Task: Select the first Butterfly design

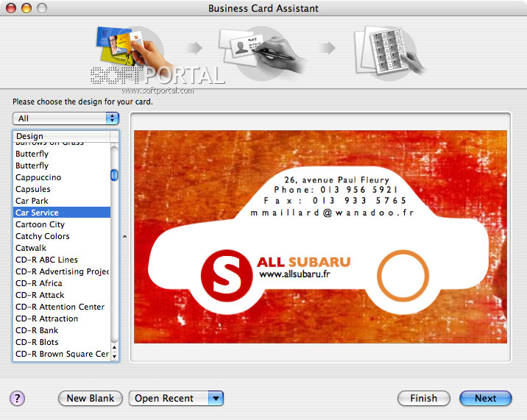Action: pos(62,154)
